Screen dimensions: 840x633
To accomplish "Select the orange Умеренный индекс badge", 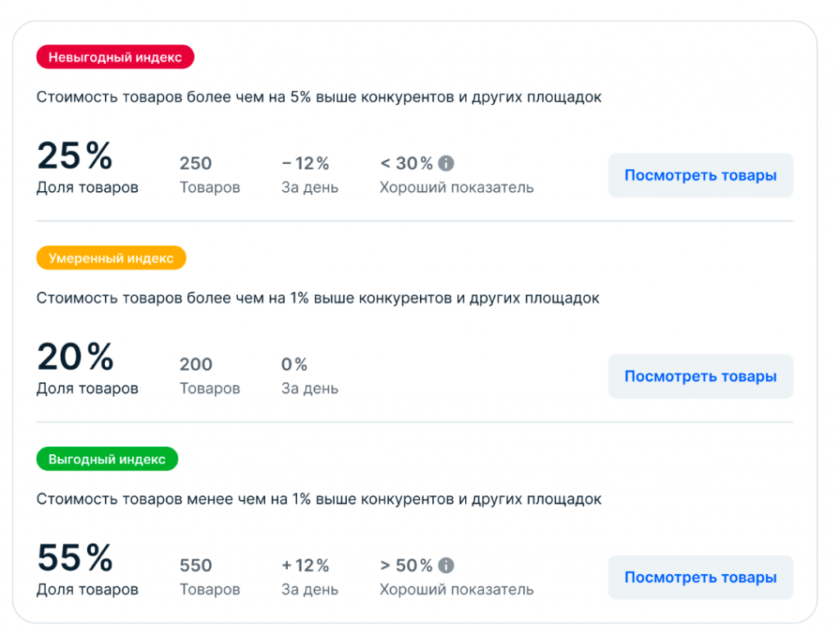I will tap(111, 258).
